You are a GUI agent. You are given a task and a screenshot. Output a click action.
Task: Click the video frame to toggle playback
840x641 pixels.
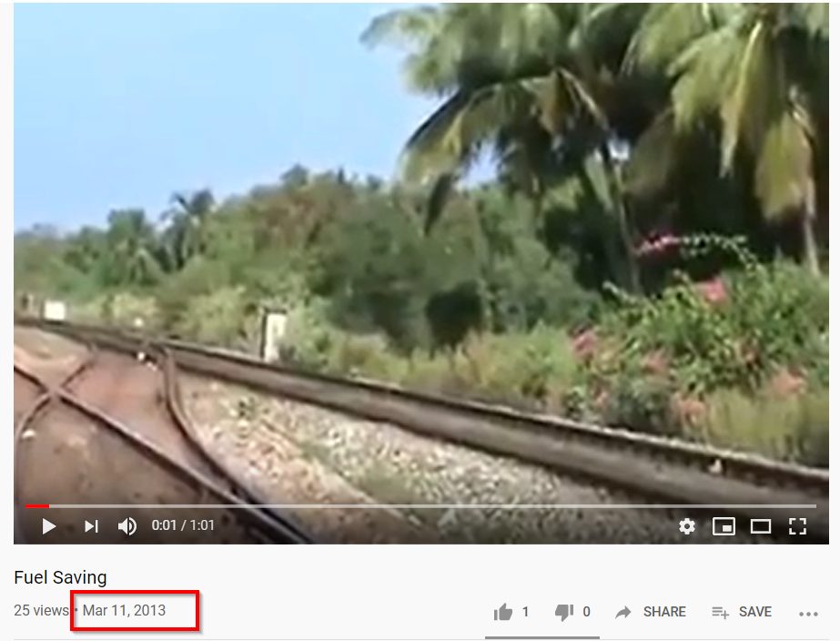[421, 252]
